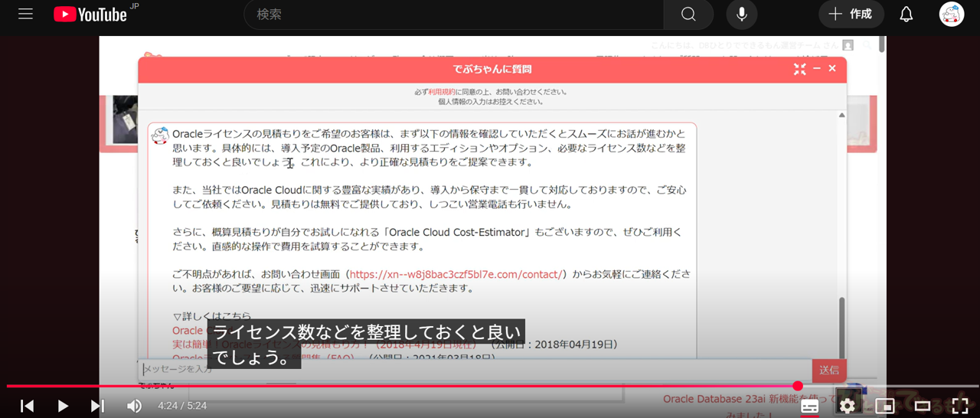Screen dimensions: 980x418
Task: Enter full screen mode
Action: pyautogui.click(x=959, y=406)
